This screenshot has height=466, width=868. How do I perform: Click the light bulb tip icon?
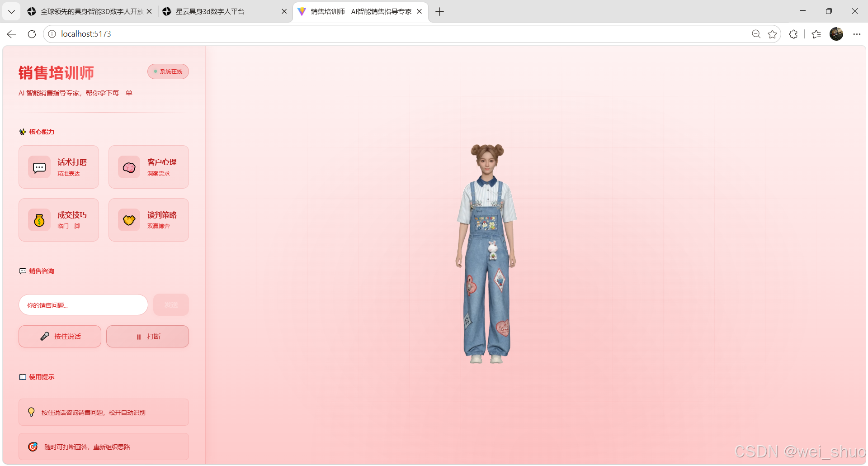[31, 412]
